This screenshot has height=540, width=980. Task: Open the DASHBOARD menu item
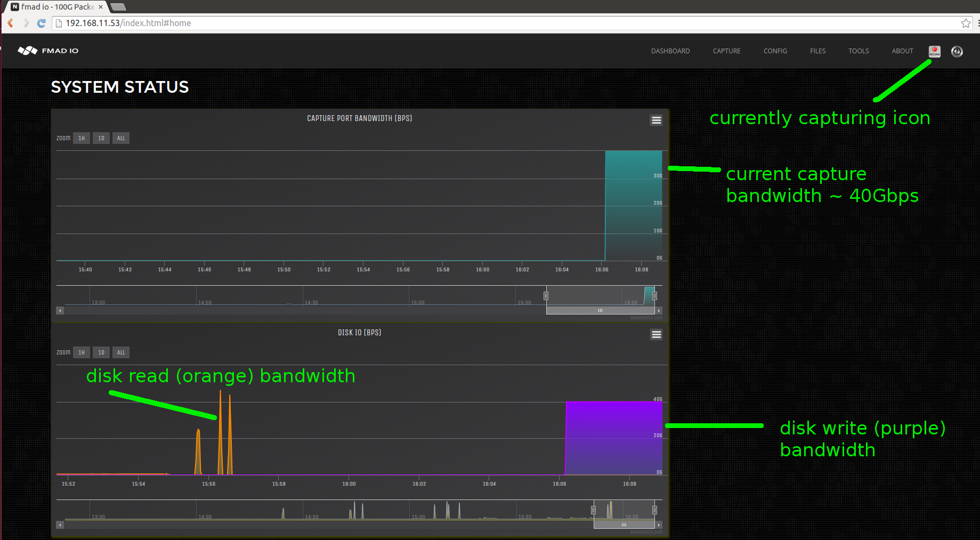click(670, 51)
